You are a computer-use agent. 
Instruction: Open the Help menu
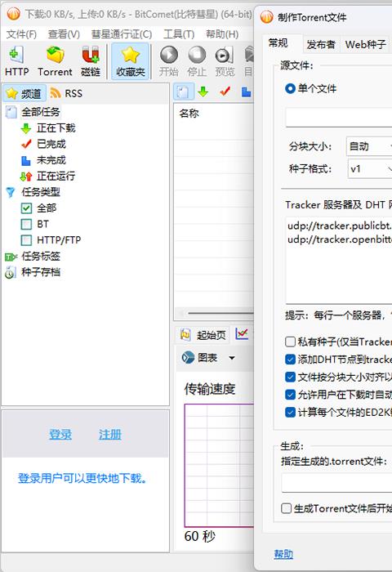[222, 34]
